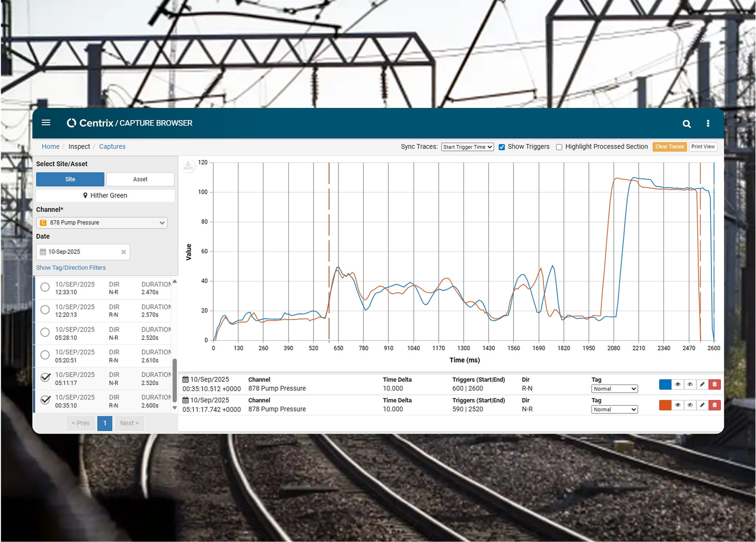Edit the orange N-R trace with pencil icon
This screenshot has width=756, height=542.
702,405
